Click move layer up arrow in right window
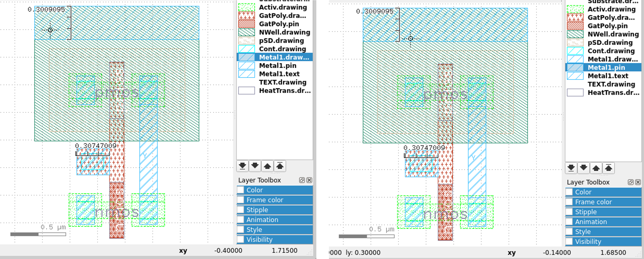Viewport: 644px width, 259px height. (596, 168)
